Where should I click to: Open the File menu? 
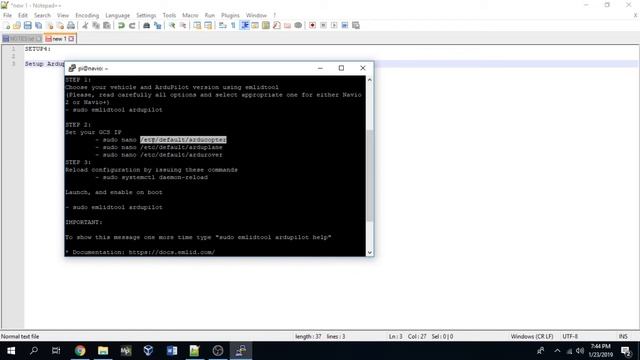coord(7,15)
